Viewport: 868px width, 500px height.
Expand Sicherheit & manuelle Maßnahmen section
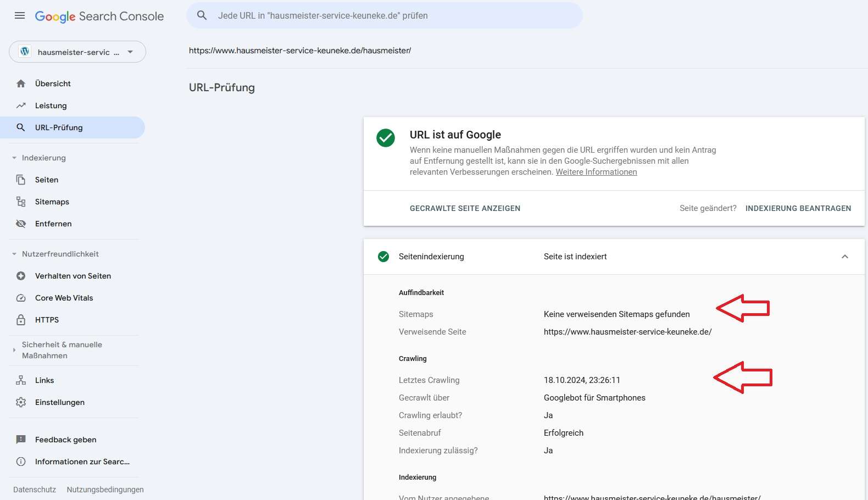[x=14, y=350]
